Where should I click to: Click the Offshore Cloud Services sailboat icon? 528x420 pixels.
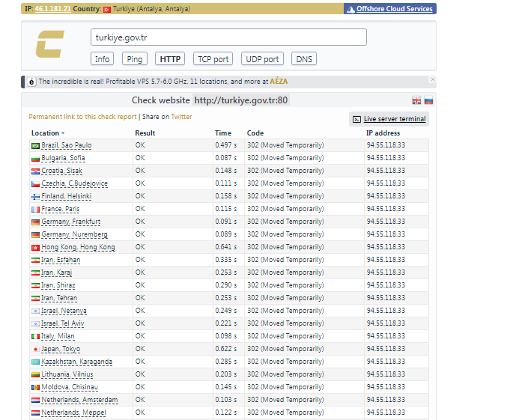[351, 10]
